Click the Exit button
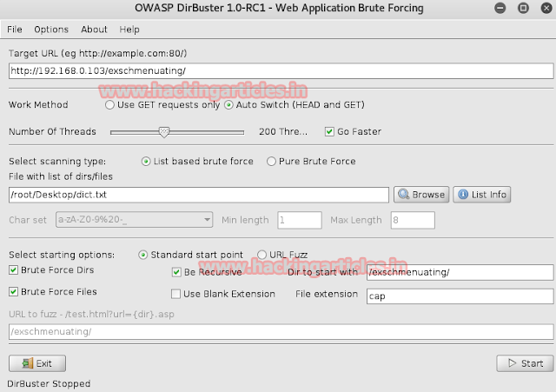This screenshot has height=392, width=556. coord(37,363)
